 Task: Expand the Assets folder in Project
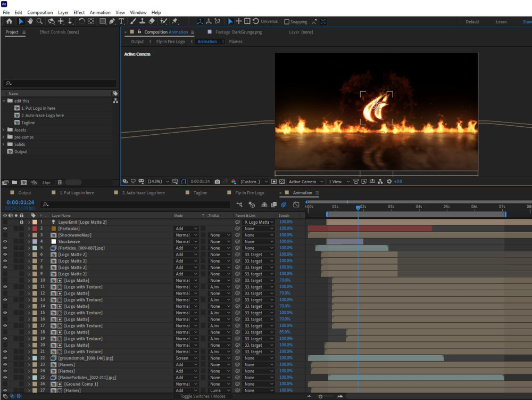[3, 130]
